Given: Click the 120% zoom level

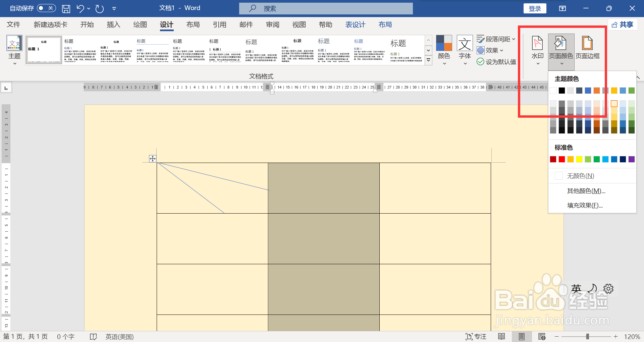Looking at the screenshot, I should click(x=632, y=337).
